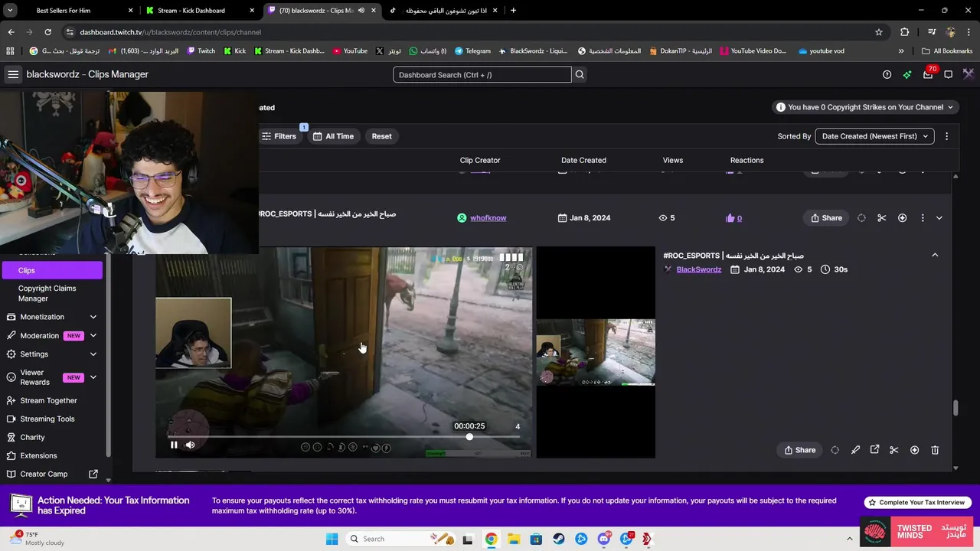Open Chrome extensions puzzle icon
This screenshot has height=551, width=980.
(x=904, y=32)
